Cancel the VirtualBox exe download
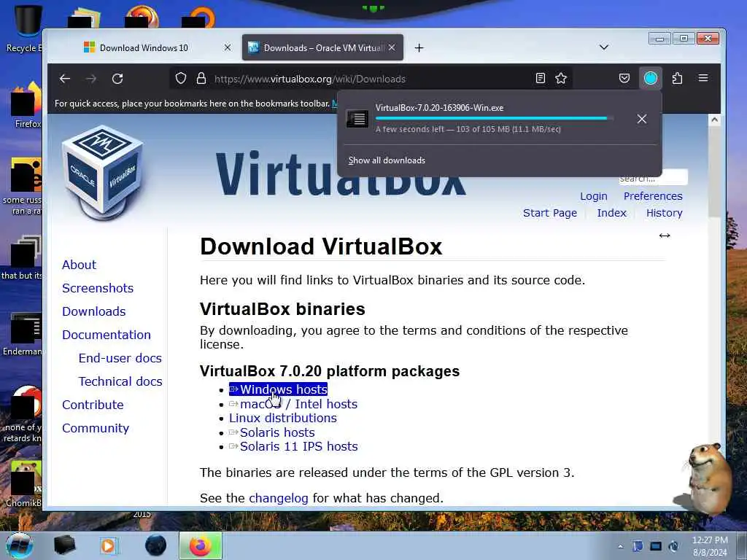747x560 pixels. click(x=642, y=119)
